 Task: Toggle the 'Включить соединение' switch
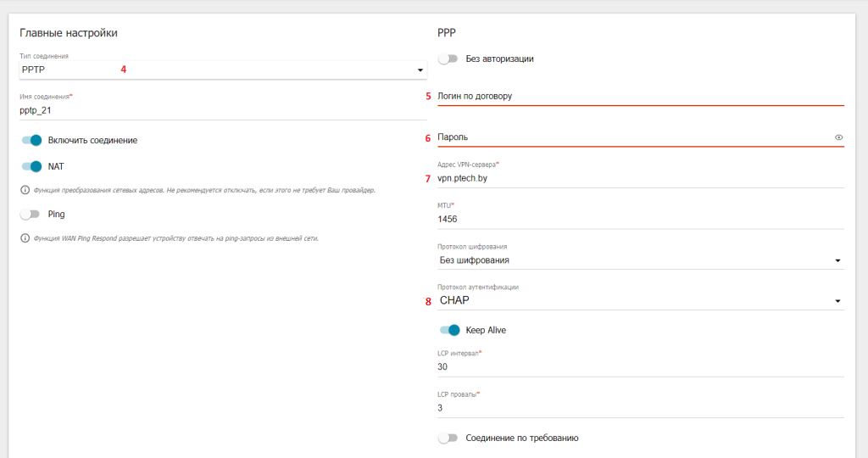31,140
